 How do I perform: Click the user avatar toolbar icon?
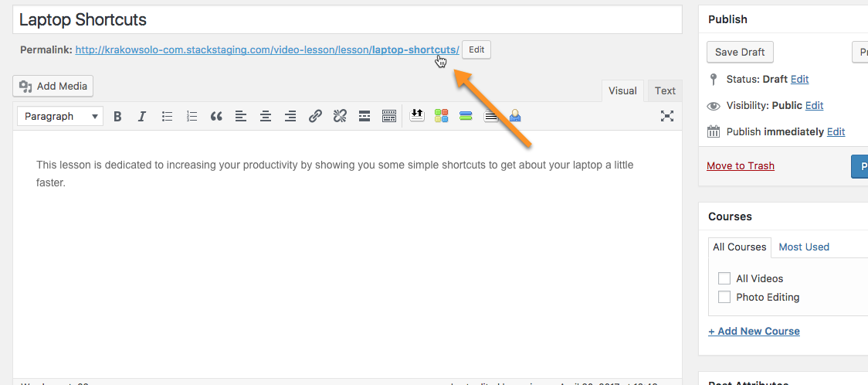click(x=515, y=115)
